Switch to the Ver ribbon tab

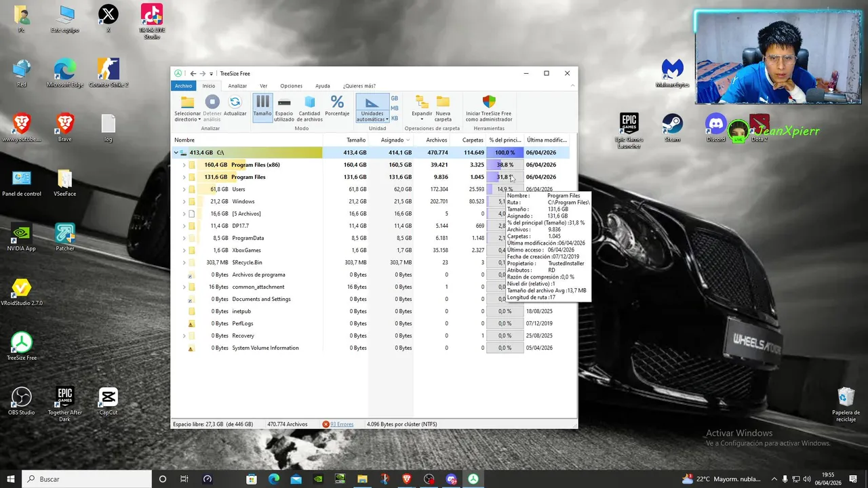263,86
